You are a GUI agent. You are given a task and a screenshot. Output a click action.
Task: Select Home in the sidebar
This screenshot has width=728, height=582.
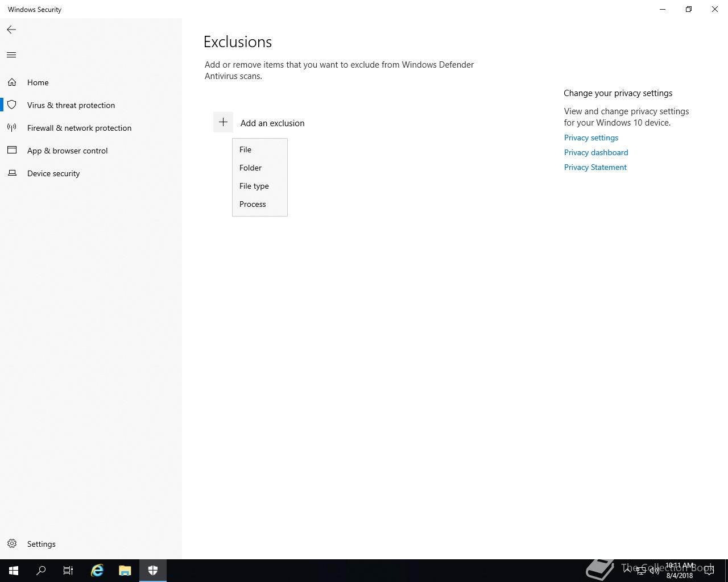(91, 82)
